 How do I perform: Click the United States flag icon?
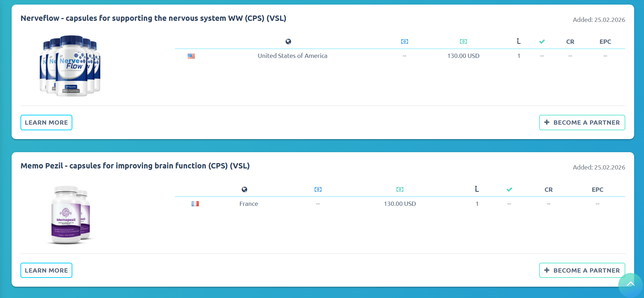click(x=191, y=56)
